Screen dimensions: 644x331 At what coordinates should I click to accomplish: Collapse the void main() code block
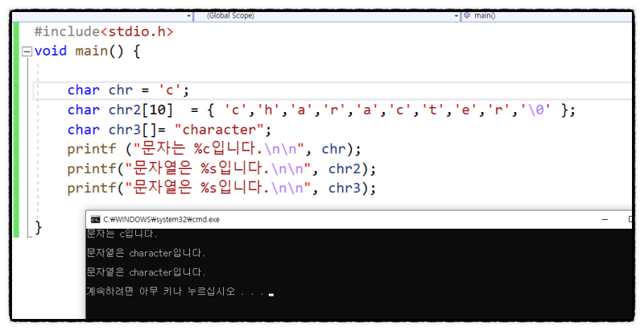click(x=27, y=52)
